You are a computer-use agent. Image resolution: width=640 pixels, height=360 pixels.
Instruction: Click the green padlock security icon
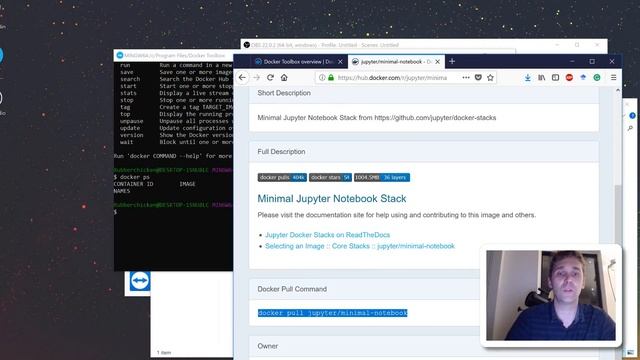tap(331, 78)
